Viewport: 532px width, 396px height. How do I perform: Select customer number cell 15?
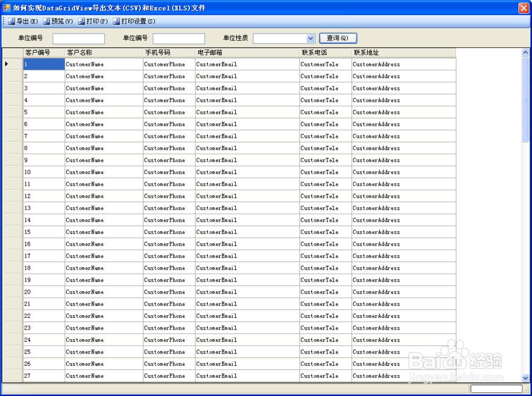coord(44,232)
